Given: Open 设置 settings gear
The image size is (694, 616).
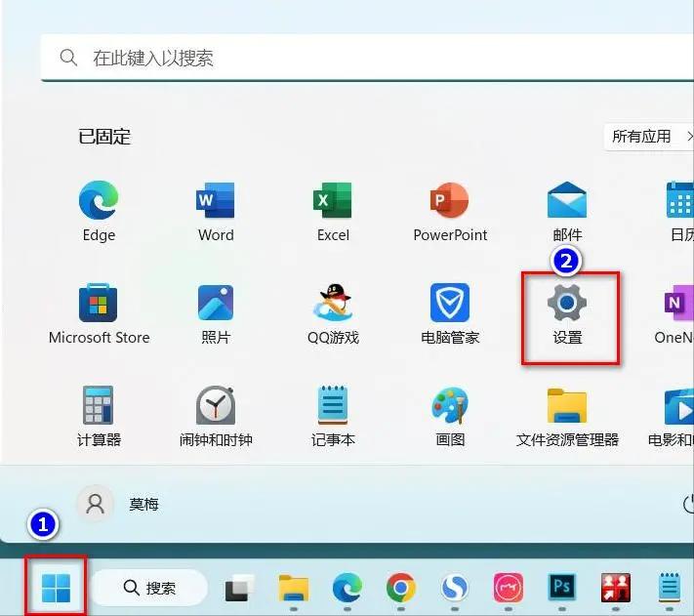Looking at the screenshot, I should 567,313.
